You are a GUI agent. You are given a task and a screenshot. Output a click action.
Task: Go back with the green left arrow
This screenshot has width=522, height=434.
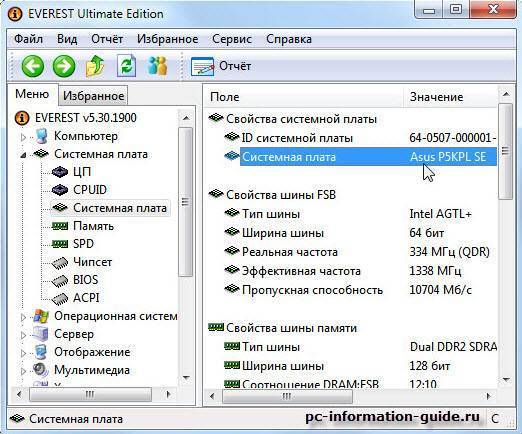(x=33, y=66)
